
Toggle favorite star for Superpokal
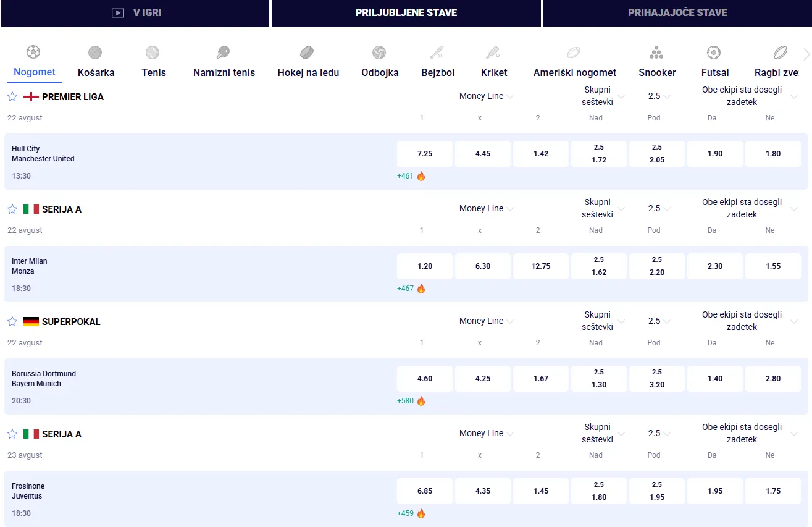click(x=12, y=321)
